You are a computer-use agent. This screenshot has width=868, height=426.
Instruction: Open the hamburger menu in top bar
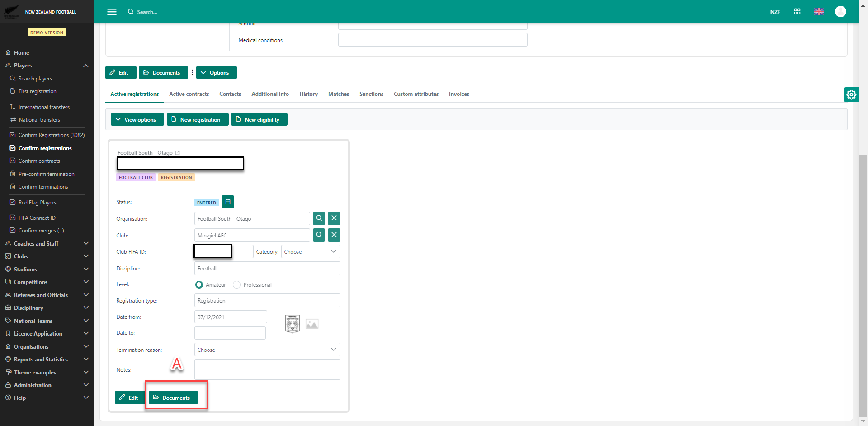(112, 12)
